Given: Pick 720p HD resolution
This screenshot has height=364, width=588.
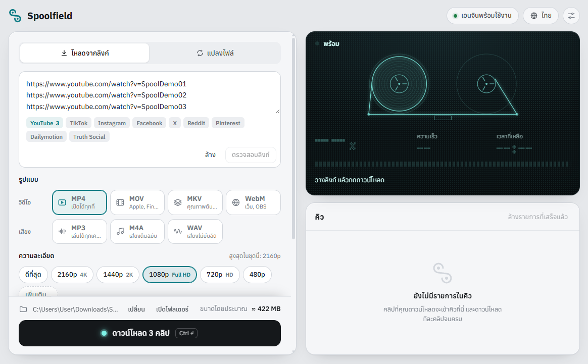Looking at the screenshot, I should point(220,275).
